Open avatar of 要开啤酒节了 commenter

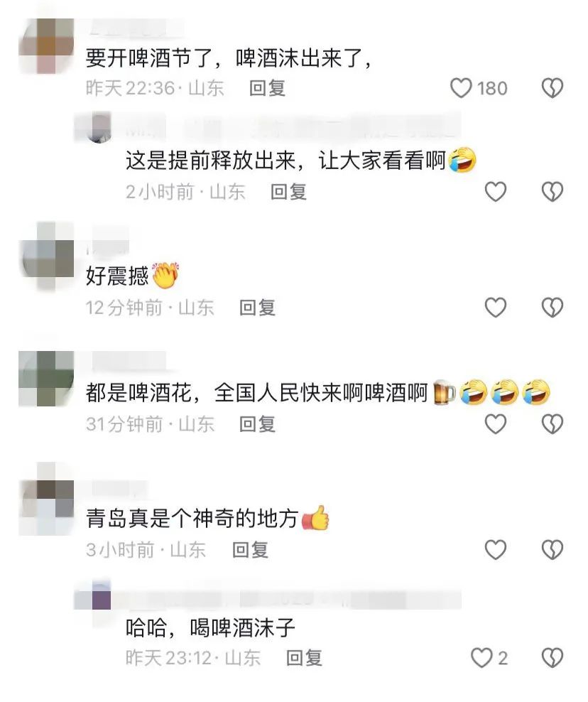coord(46,46)
